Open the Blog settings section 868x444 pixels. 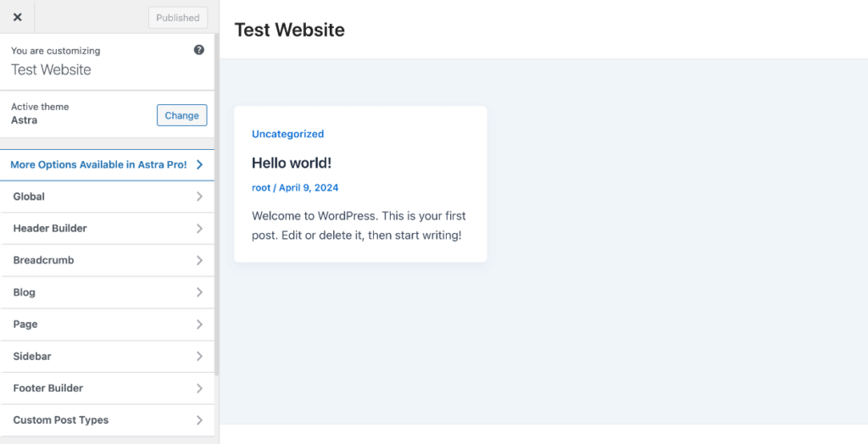tap(107, 292)
